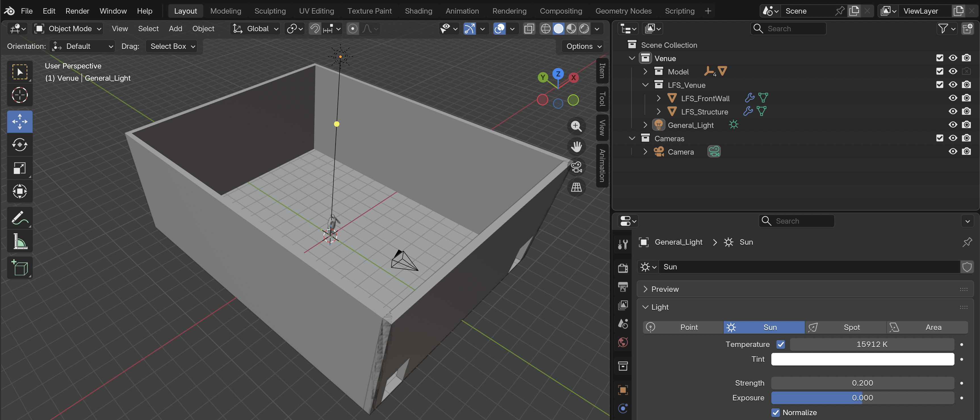The width and height of the screenshot is (980, 420).
Task: Switch perspective/orthographic with the grid icon
Action: [576, 187]
